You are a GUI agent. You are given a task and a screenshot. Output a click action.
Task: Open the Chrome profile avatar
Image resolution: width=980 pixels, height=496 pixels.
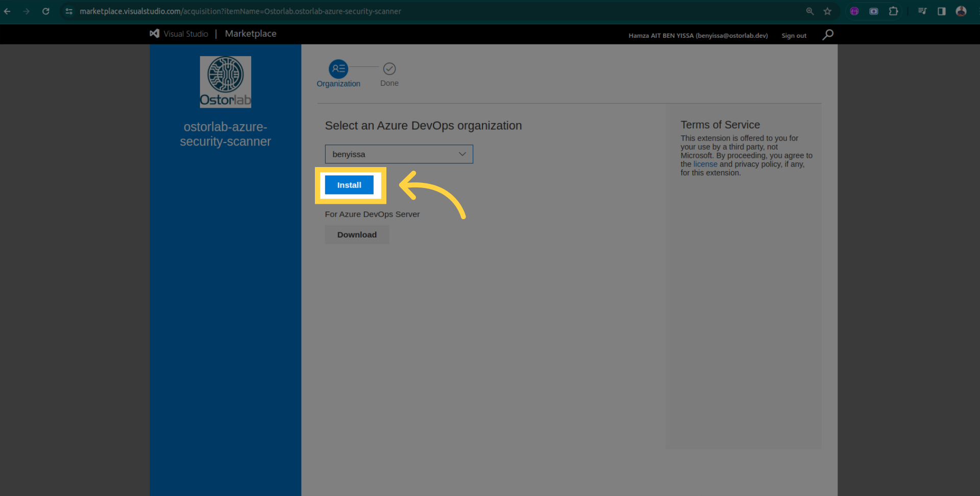pos(961,11)
